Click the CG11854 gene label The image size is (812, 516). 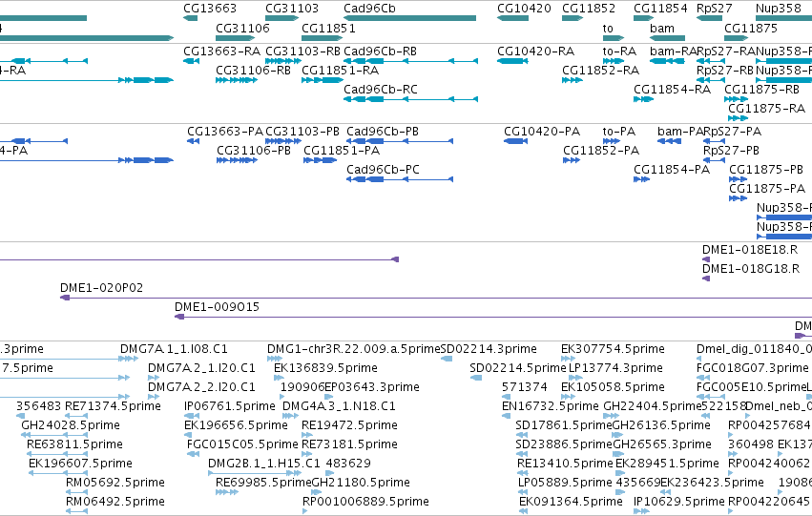pyautogui.click(x=660, y=9)
